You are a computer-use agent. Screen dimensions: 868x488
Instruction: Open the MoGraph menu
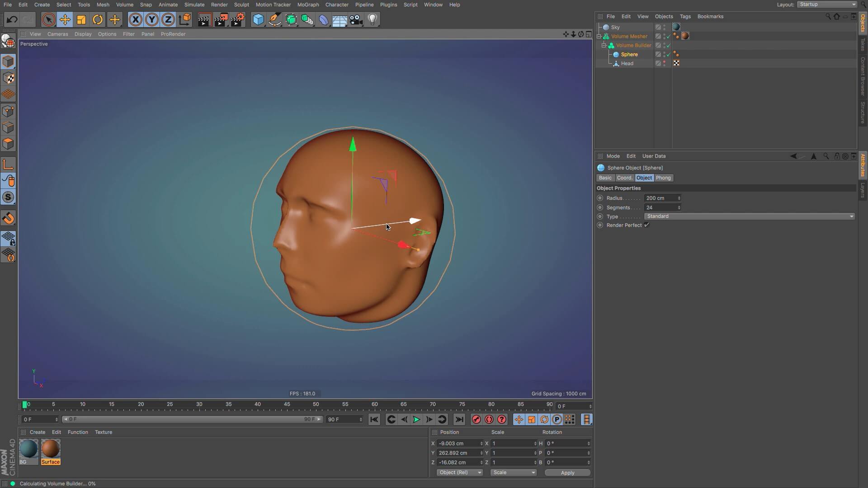308,5
